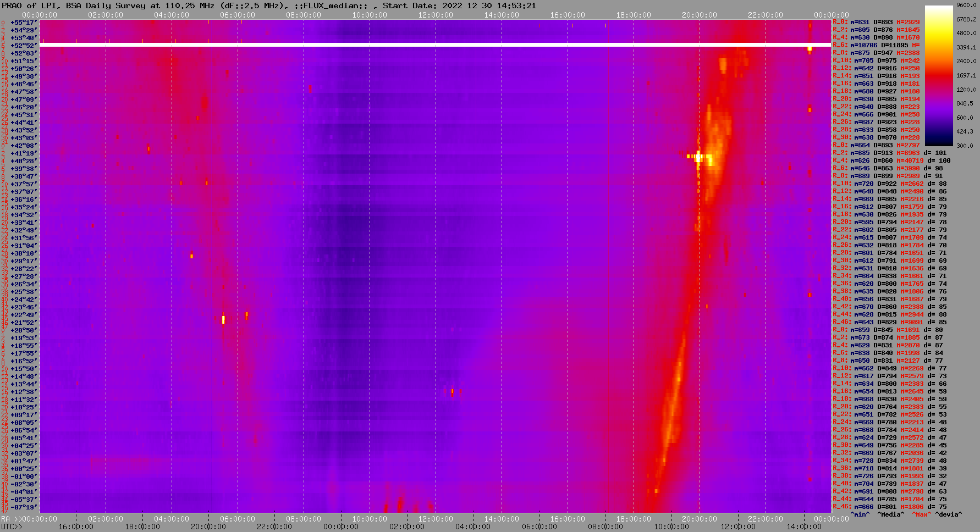Select 04:00:00 in the UTC row
The width and height of the screenshot is (980, 532).
pyautogui.click(x=473, y=527)
